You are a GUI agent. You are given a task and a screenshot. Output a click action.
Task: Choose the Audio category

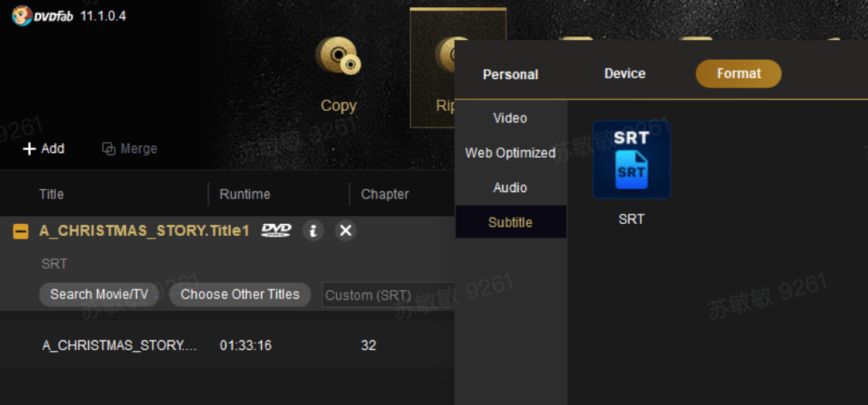point(510,188)
